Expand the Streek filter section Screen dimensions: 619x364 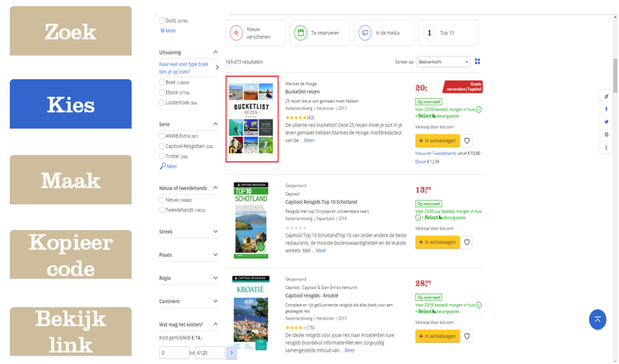pyautogui.click(x=215, y=232)
